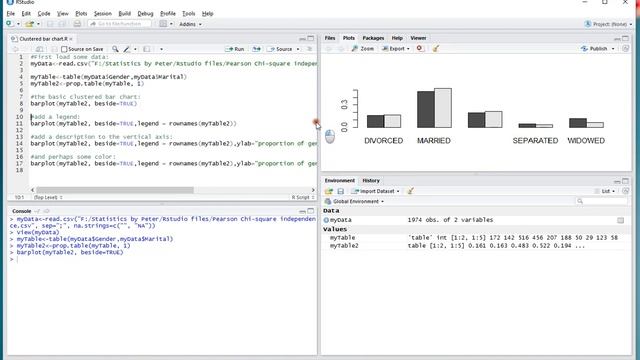Click the load workspace folder icon
This screenshot has height=360, width=640.
pos(329,191)
